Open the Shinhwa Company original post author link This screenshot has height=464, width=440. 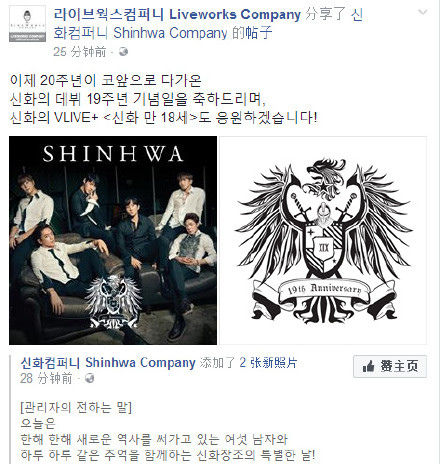tap(108, 363)
